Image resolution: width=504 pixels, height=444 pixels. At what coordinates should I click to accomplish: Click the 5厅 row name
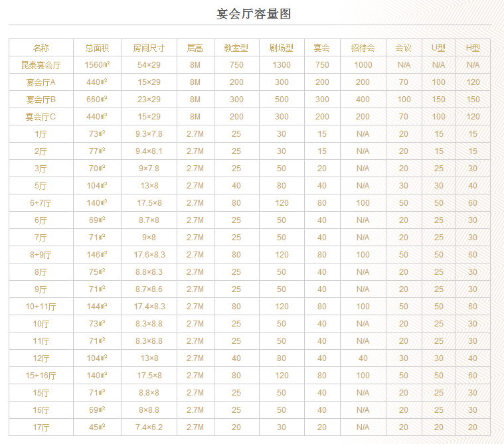coord(41,186)
